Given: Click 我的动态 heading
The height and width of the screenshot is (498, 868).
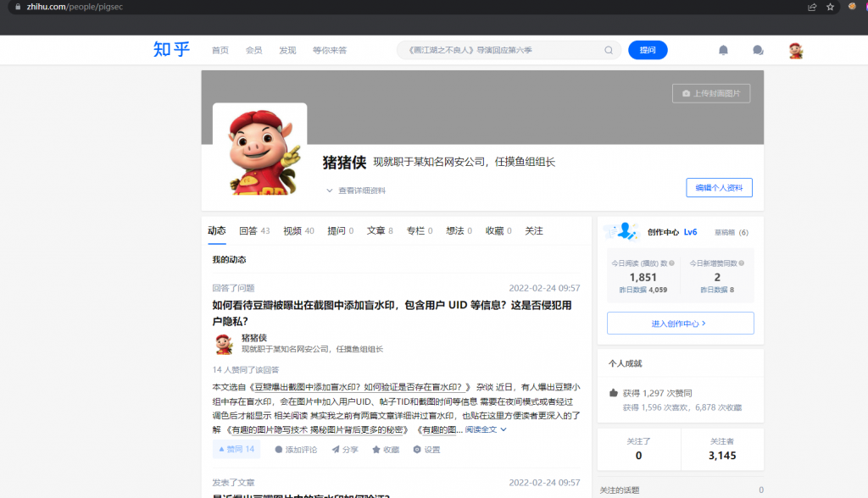Looking at the screenshot, I should tap(229, 259).
